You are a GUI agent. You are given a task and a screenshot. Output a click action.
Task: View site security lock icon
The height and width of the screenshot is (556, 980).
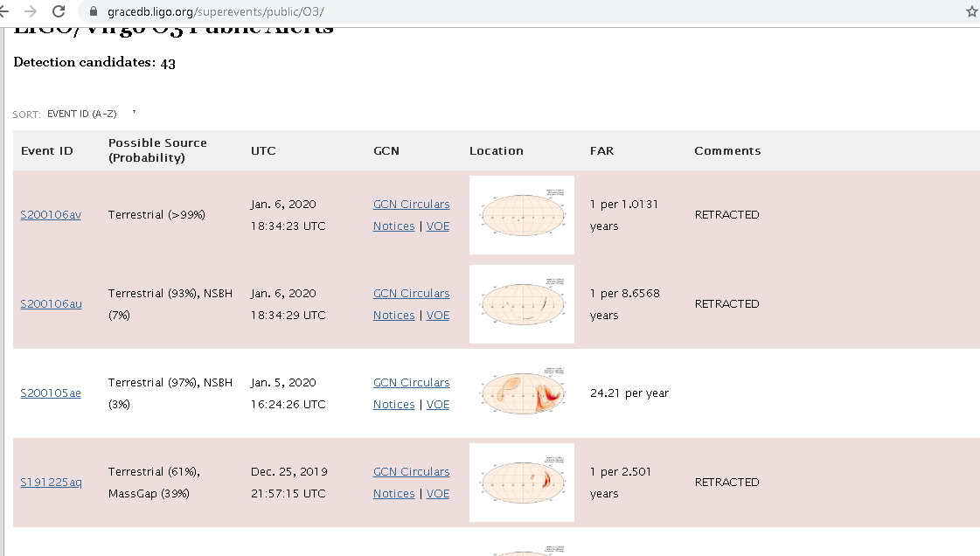click(x=94, y=11)
